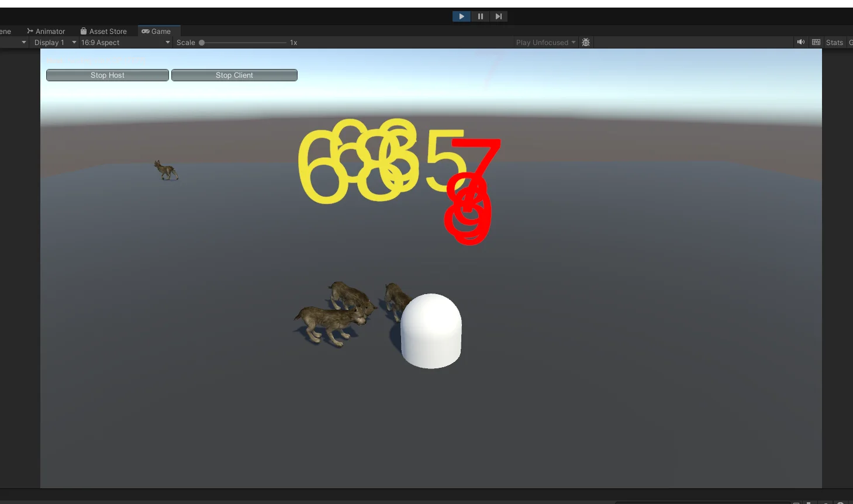Click the Stop Host button

coord(108,75)
